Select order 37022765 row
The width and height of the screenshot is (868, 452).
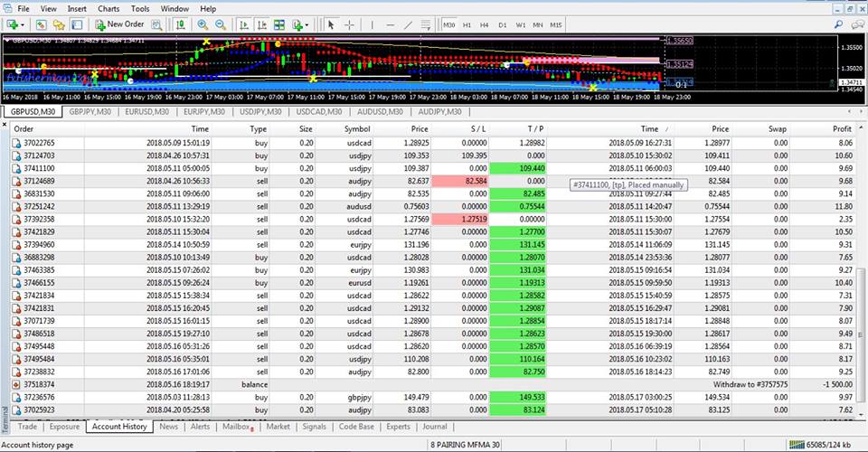(x=433, y=143)
